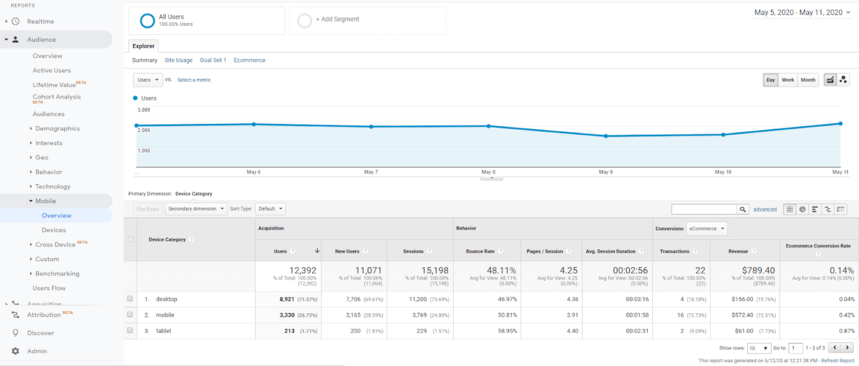Check the mobile row checkbox

pos(130,315)
